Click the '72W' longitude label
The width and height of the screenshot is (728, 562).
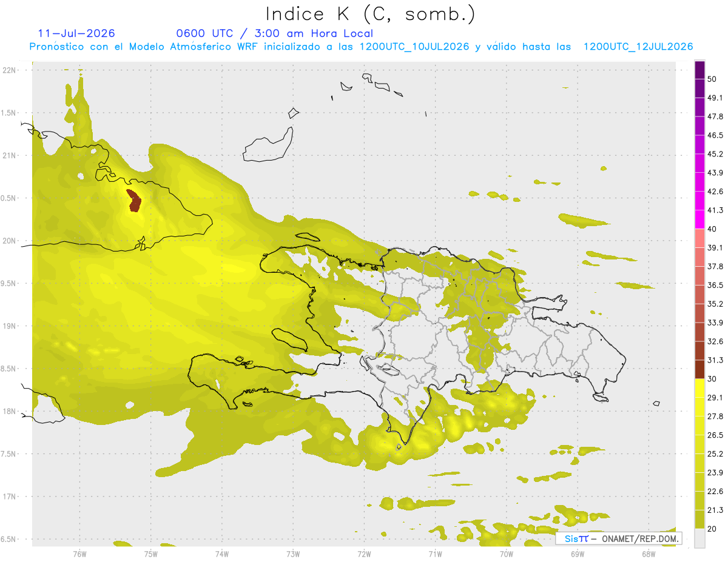pyautogui.click(x=364, y=554)
